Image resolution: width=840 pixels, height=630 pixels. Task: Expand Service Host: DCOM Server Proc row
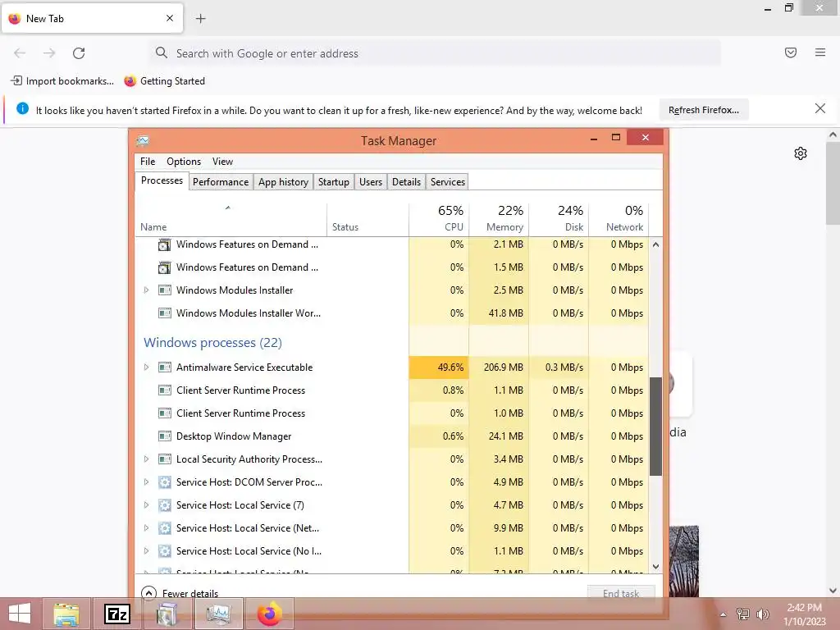[x=146, y=482]
